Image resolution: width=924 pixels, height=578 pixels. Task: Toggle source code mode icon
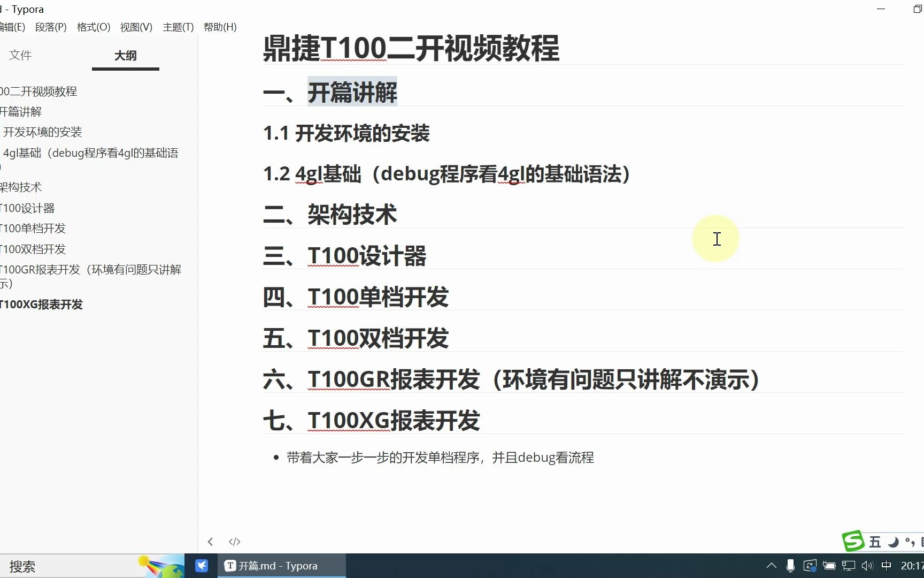[x=235, y=542]
